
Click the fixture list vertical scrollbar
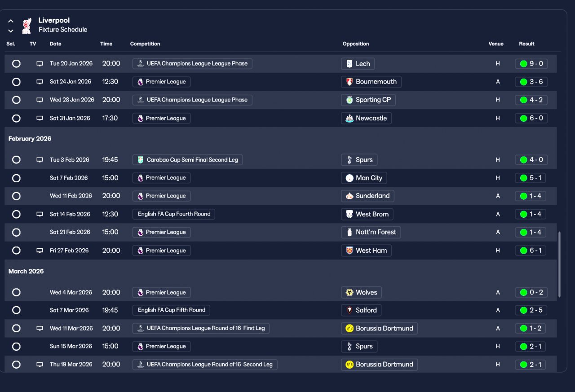559,264
